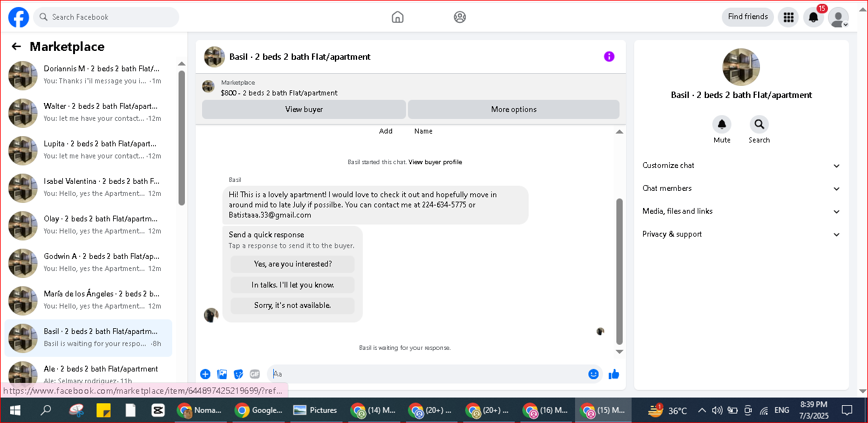
Task: Click Marketplace listing thumbnail under header
Action: (x=208, y=87)
